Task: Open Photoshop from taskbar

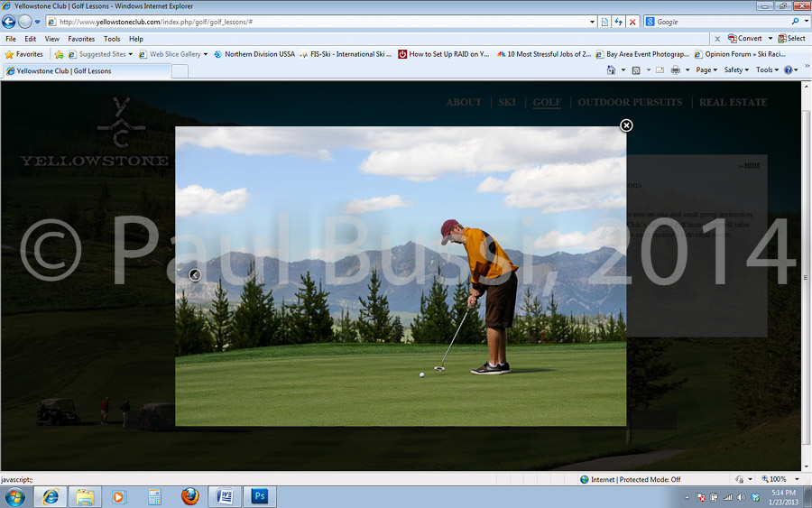Action: [x=260, y=497]
